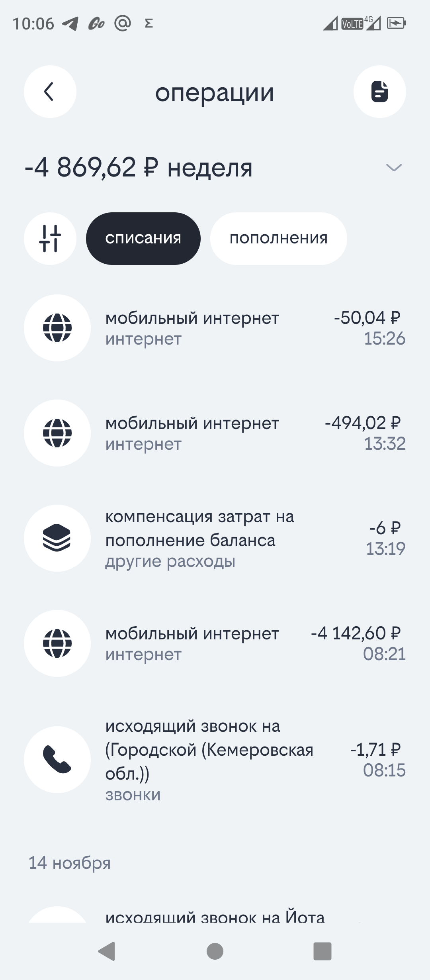Tap the phone icon for Kemerovo call

[57, 760]
